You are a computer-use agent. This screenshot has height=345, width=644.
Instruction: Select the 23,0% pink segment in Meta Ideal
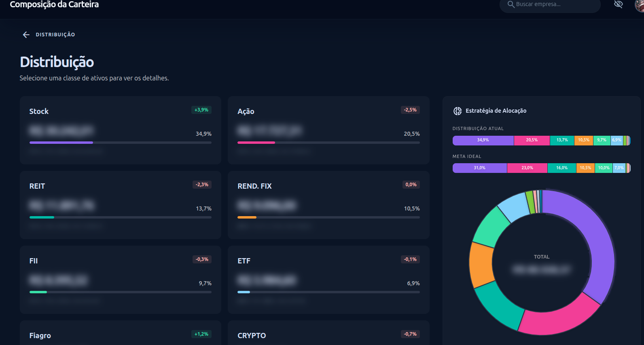527,168
